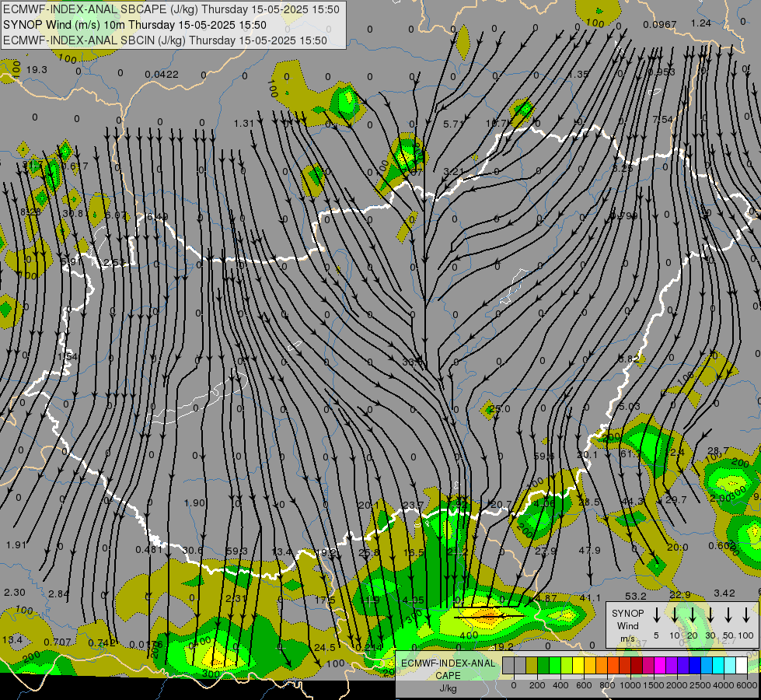
Task: Pick the cyan swatch left of the 4000 tick
Action: coord(717,666)
